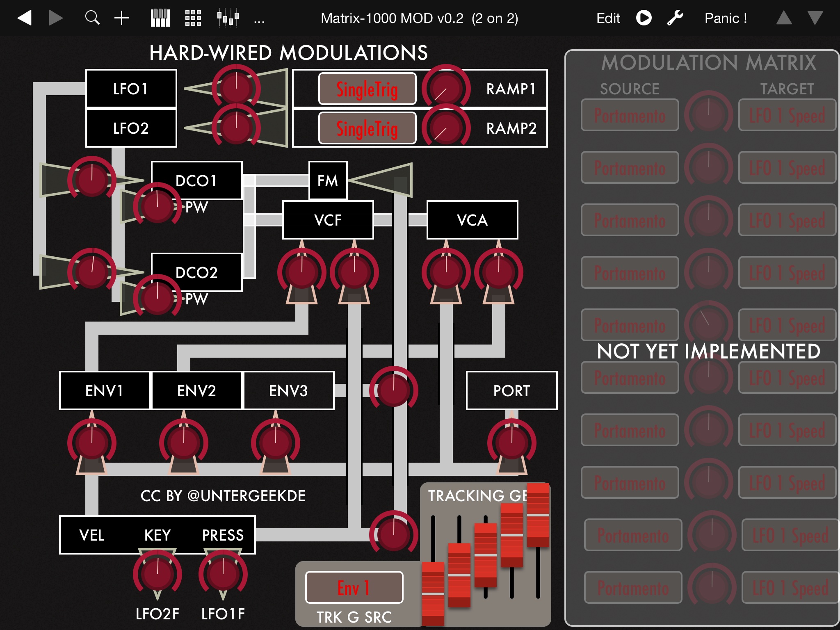This screenshot has height=630, width=840.
Task: Toggle RAMP2 SingleTrig mode selector
Action: pyautogui.click(x=367, y=128)
